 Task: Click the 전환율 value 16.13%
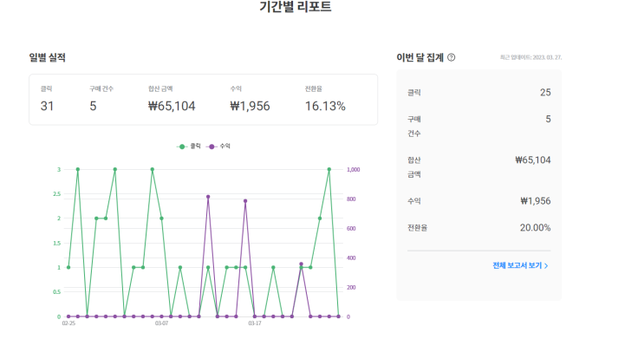[325, 106]
